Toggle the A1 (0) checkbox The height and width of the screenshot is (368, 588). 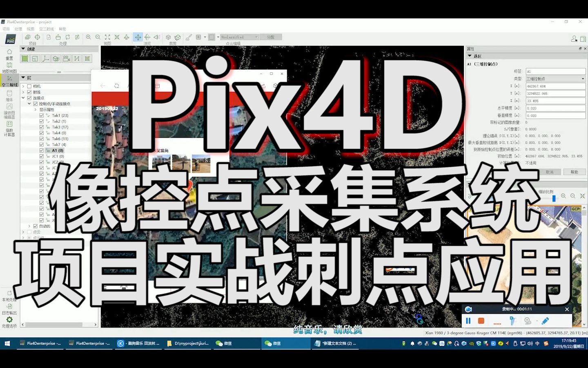click(x=42, y=150)
